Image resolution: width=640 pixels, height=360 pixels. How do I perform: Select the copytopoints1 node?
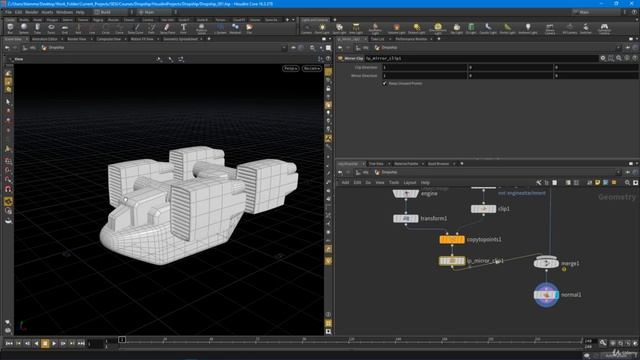452,240
